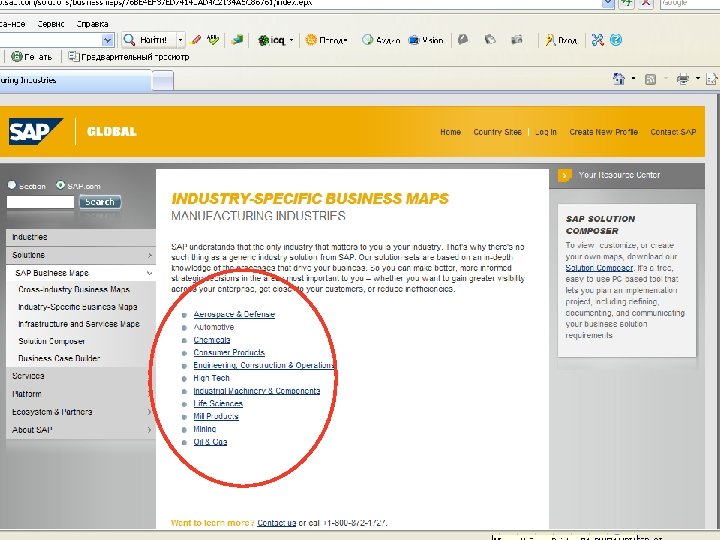Click the green arrow toolbar icon
Image resolution: width=720 pixels, height=540 pixels.
237,40
